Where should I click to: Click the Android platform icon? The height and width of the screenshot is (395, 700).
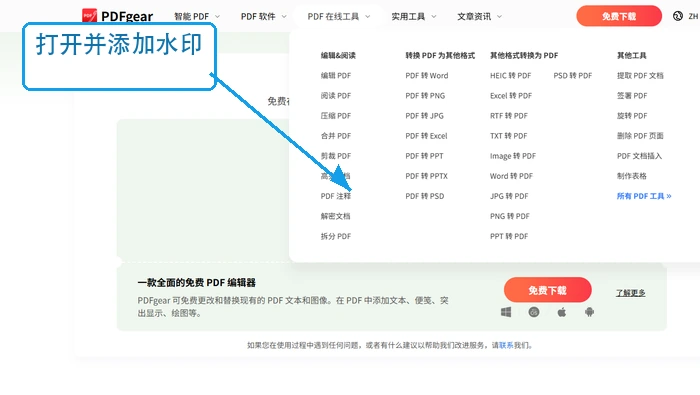tap(589, 312)
